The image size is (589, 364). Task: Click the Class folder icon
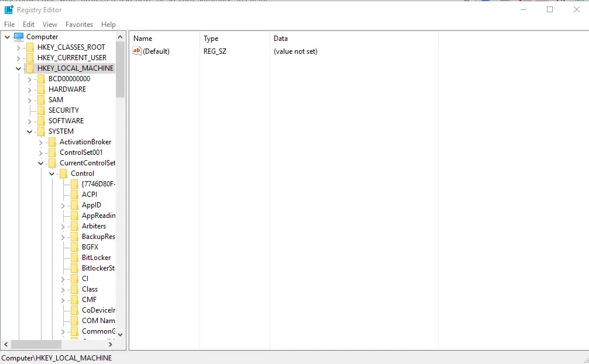pyautogui.click(x=75, y=289)
